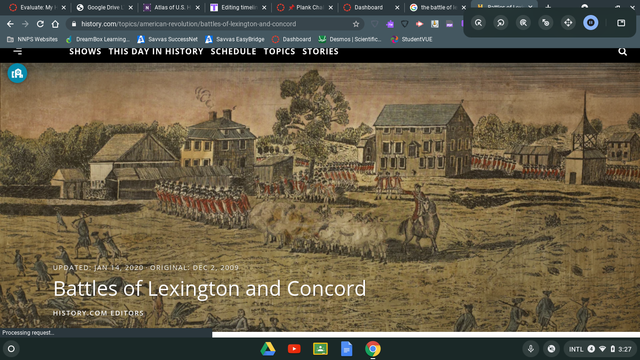Open Google Drive from the shelf
The image size is (640, 360).
coord(268,349)
